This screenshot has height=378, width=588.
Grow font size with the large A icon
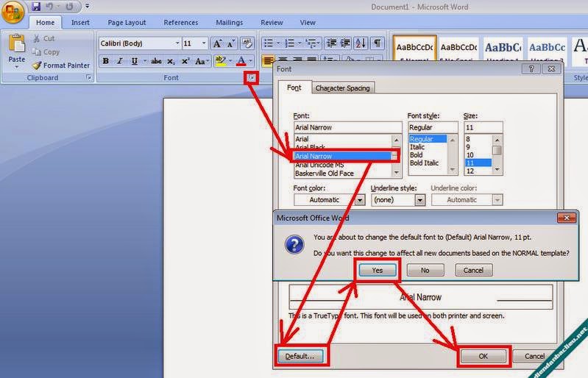(x=218, y=43)
